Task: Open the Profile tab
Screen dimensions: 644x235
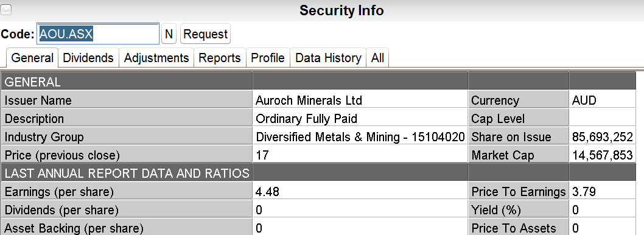Action: pyautogui.click(x=268, y=58)
